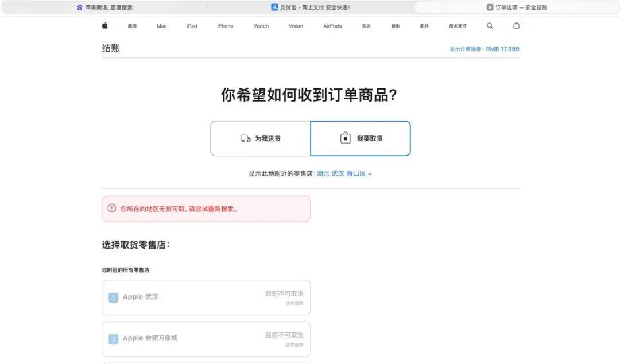This screenshot has height=364, width=620.
Task: Select Apple 合肥万象城 store card
Action: pyautogui.click(x=206, y=339)
